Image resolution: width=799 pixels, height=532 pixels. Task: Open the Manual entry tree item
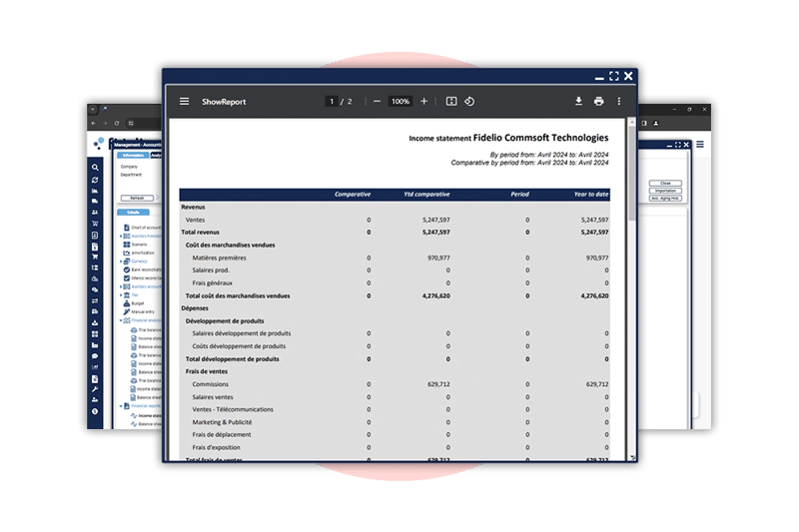pos(139,311)
